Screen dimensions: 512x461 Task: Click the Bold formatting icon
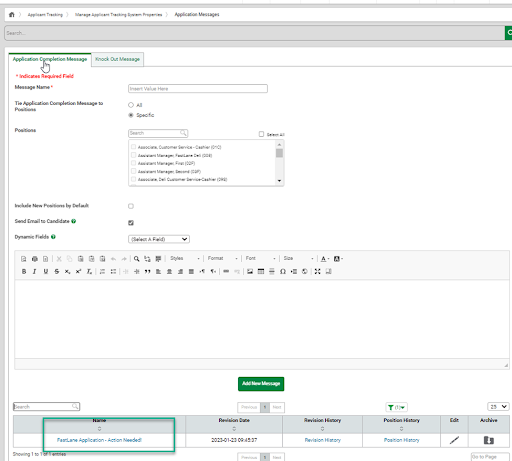click(24, 271)
